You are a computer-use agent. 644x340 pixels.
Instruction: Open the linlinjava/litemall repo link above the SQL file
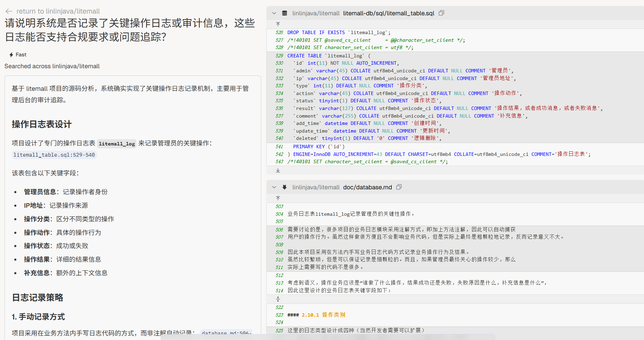click(x=316, y=13)
